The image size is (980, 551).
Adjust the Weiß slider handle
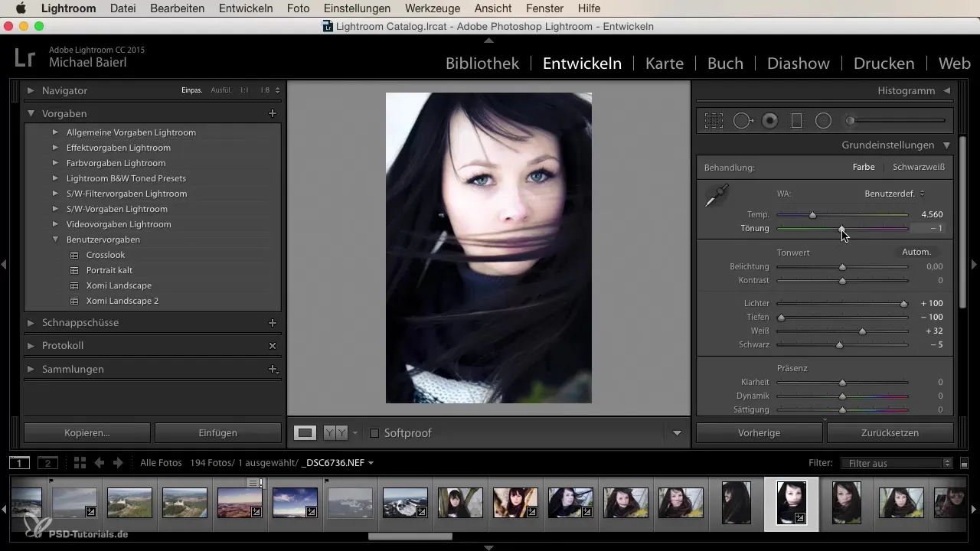[x=862, y=331]
